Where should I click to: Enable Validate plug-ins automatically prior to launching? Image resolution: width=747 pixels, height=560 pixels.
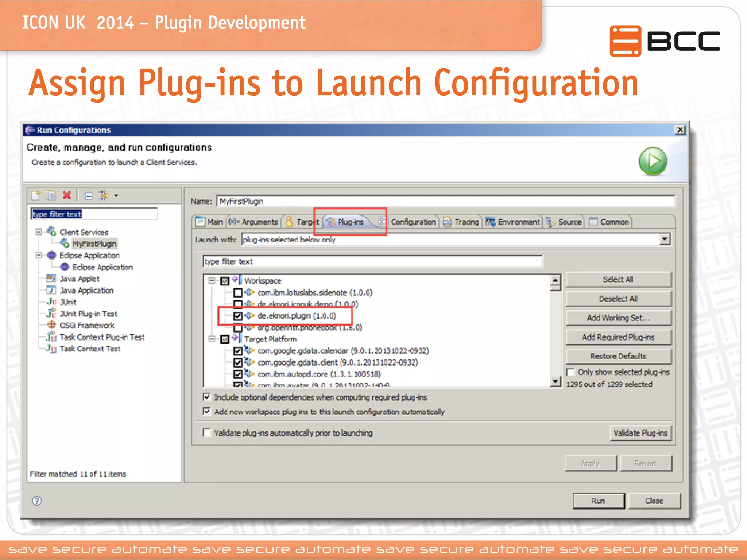click(207, 432)
